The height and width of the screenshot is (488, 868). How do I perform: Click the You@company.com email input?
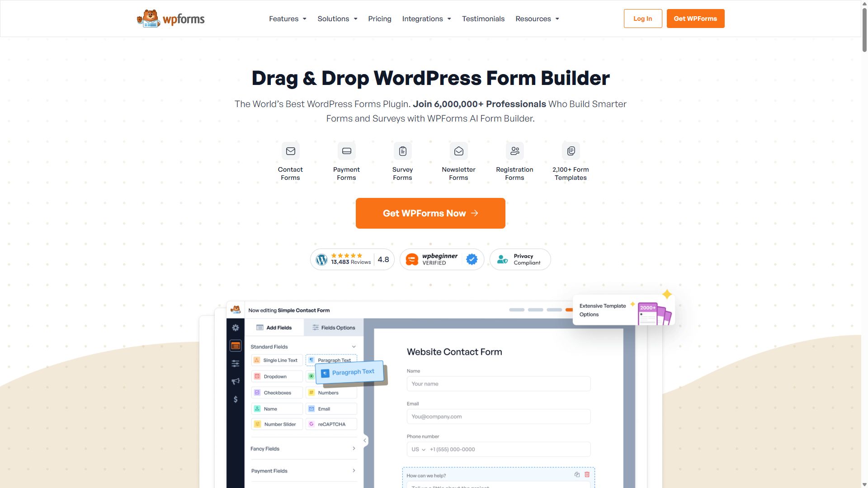[x=499, y=417]
